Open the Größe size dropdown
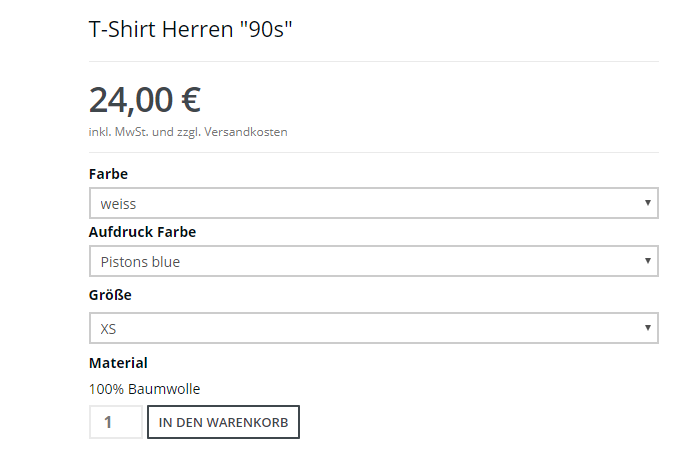The width and height of the screenshot is (673, 450). click(373, 327)
